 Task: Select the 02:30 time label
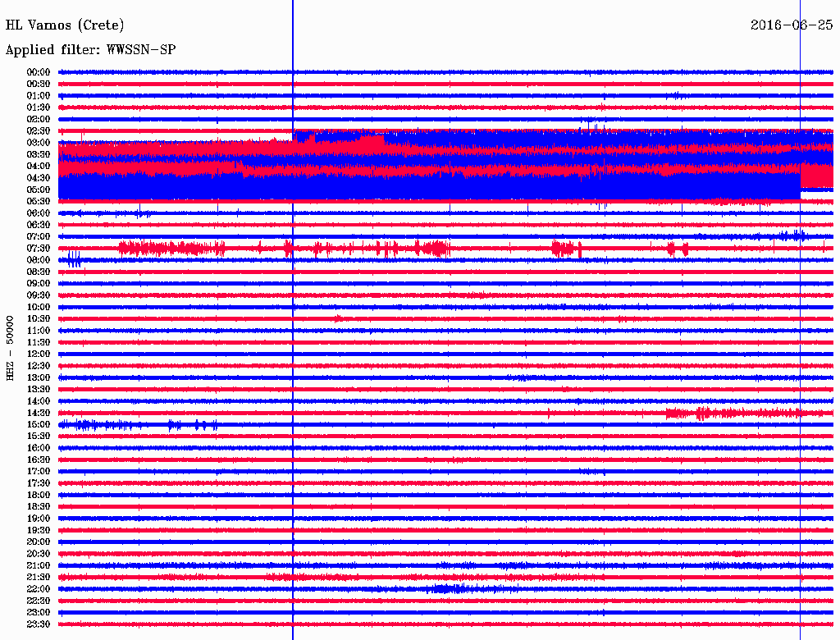(x=39, y=131)
